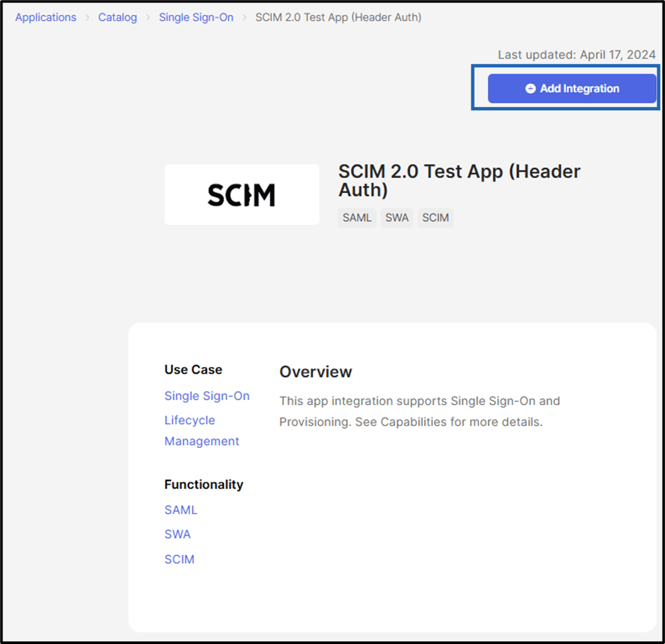665x644 pixels.
Task: Click the Use Case heading
Action: (193, 370)
